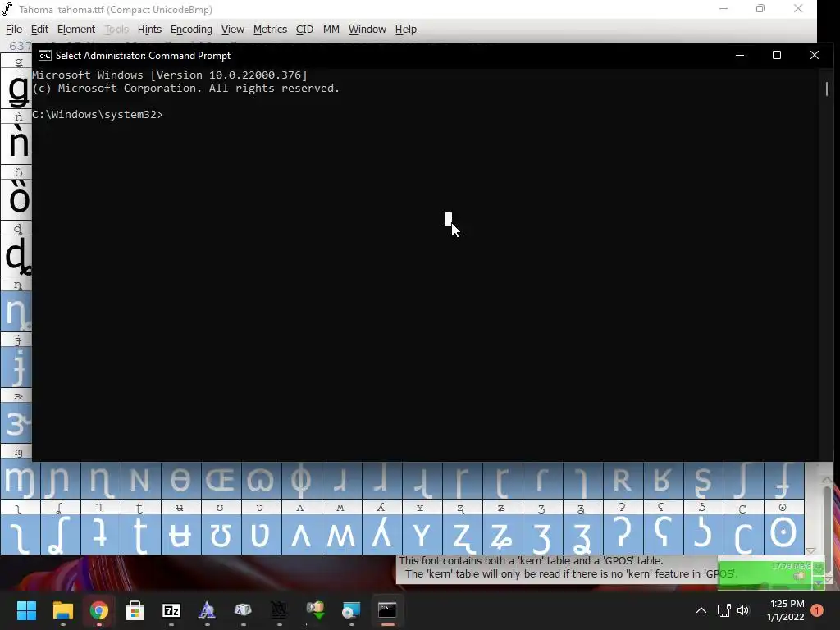Select the small capital N glyph cell
This screenshot has width=840, height=630.
coord(139,479)
